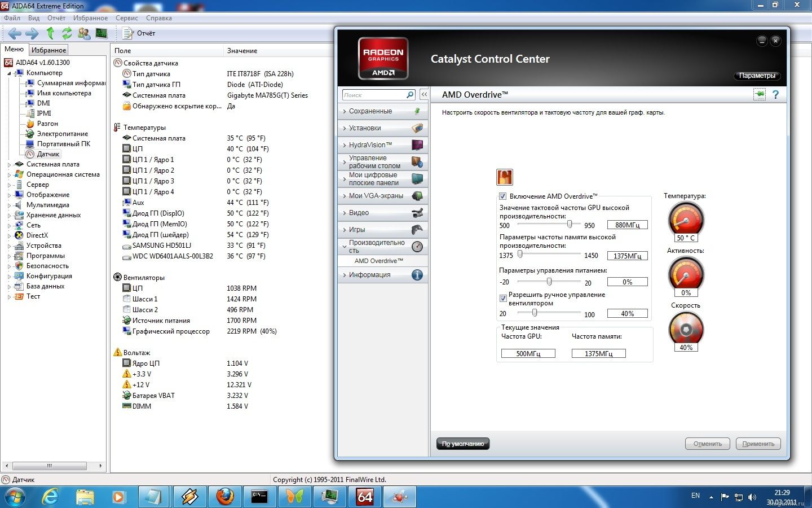Click По умолчанию defaults button

[463, 444]
